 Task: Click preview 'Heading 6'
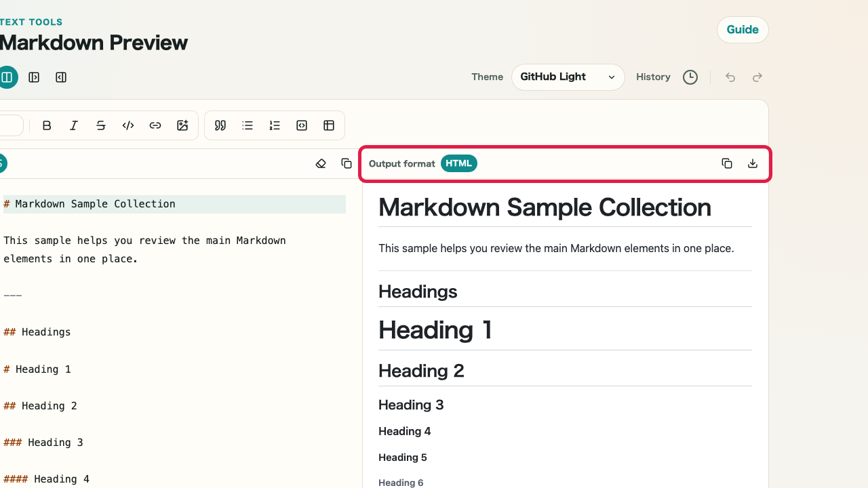tap(401, 483)
